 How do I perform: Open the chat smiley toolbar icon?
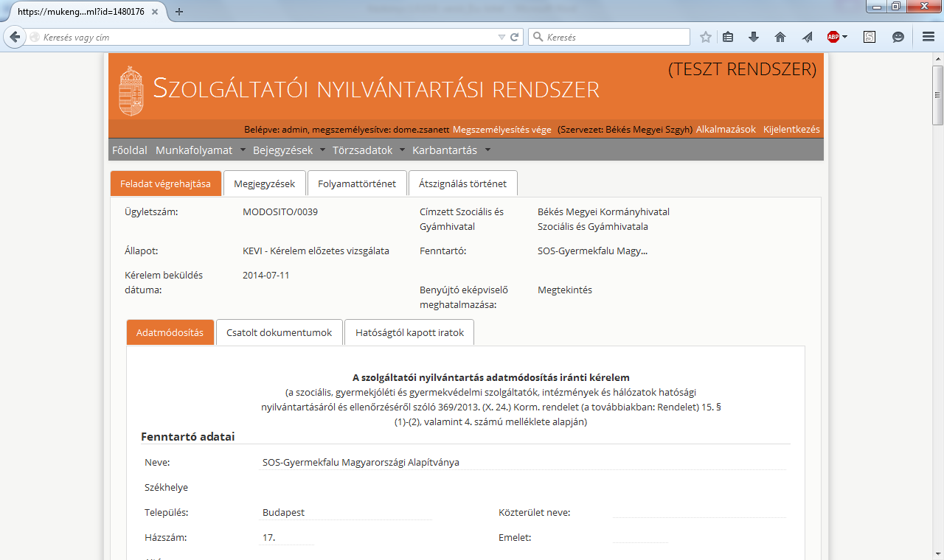pyautogui.click(x=898, y=37)
